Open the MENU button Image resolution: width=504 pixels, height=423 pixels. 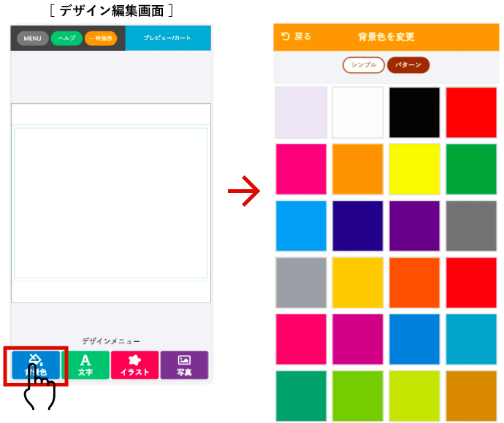click(x=32, y=38)
